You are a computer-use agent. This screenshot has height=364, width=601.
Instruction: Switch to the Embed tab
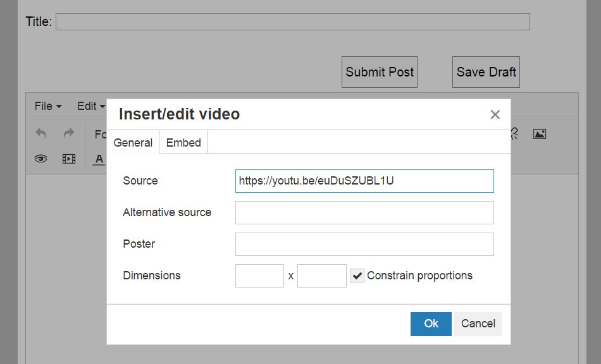(x=183, y=143)
